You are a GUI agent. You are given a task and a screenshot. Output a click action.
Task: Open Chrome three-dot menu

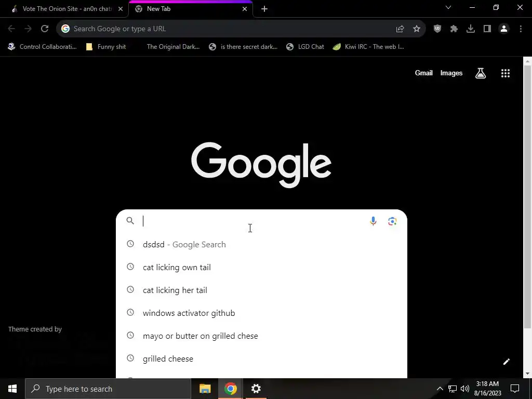[521, 29]
